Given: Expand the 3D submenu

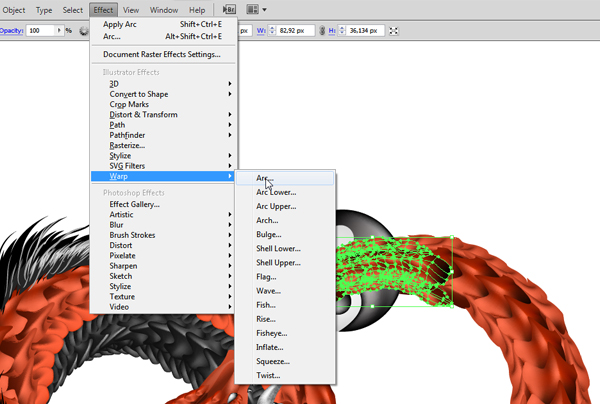Looking at the screenshot, I should pos(163,84).
